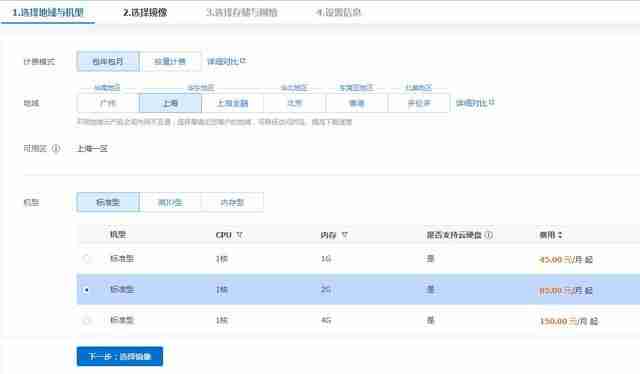Click the 机型 column header
Image resolution: width=640 pixels, height=374 pixels.
[118, 235]
